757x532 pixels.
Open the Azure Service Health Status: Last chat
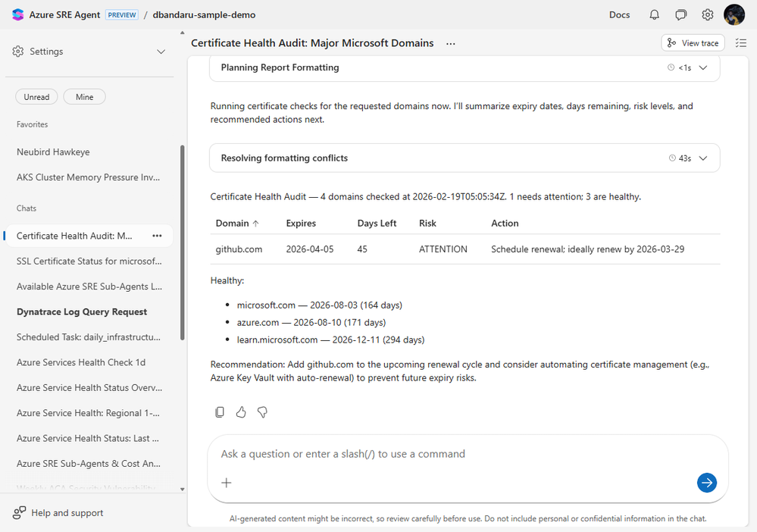[x=89, y=438]
